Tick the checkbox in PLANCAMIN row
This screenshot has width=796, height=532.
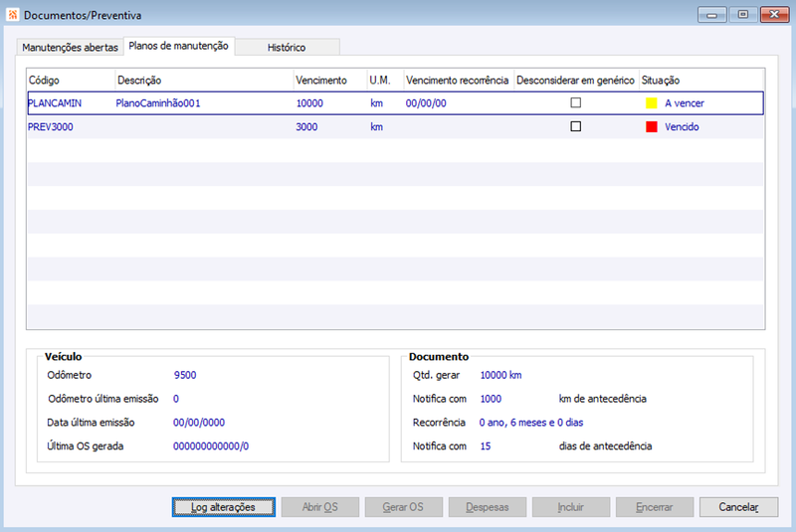point(576,103)
